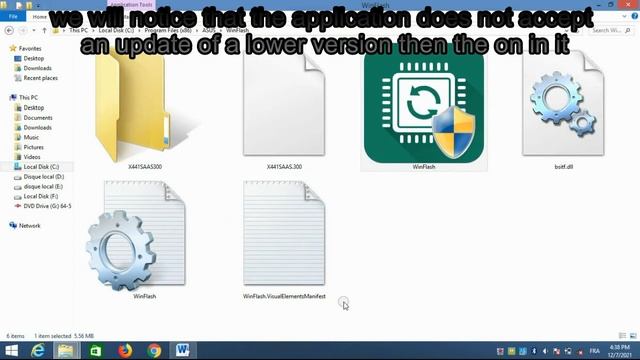Image resolution: width=640 pixels, height=360 pixels.
Task: Open Recent places in sidebar
Action: click(x=40, y=78)
